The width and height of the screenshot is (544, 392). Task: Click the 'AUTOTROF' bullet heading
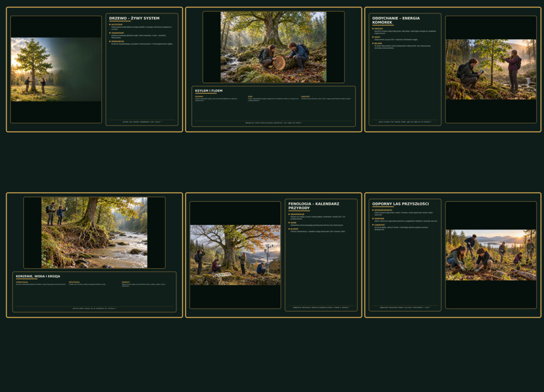(x=117, y=25)
